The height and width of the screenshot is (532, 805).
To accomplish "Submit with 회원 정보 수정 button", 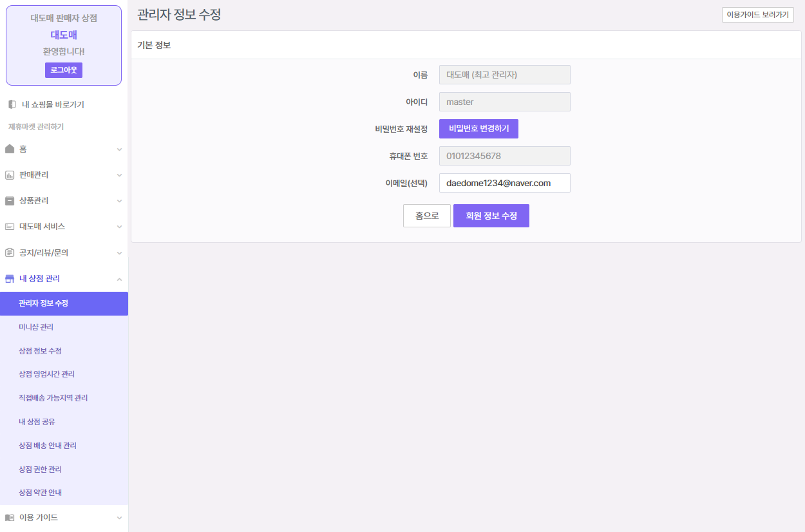I will (x=491, y=216).
